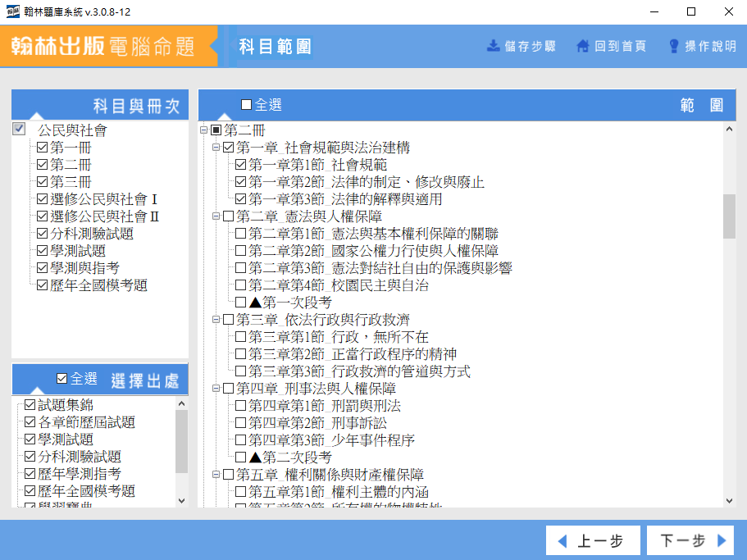The height and width of the screenshot is (560, 747).
Task: Uncheck the 第一冊 checkbox
Action: coord(43,148)
